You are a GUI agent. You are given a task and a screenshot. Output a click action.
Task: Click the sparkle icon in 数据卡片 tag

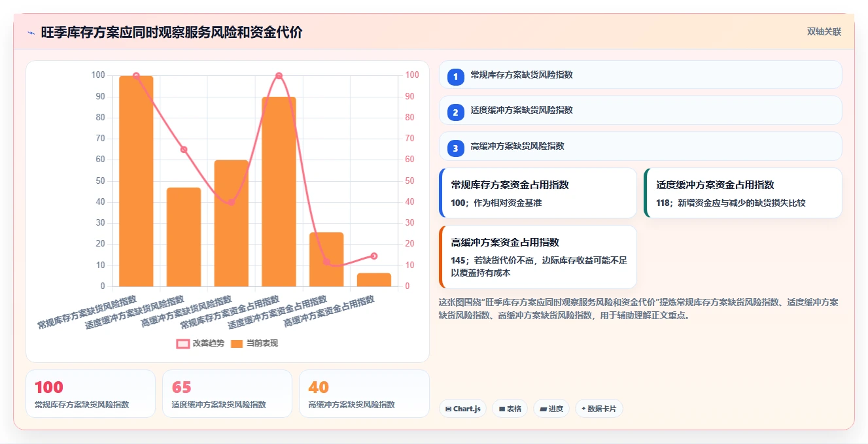point(583,409)
